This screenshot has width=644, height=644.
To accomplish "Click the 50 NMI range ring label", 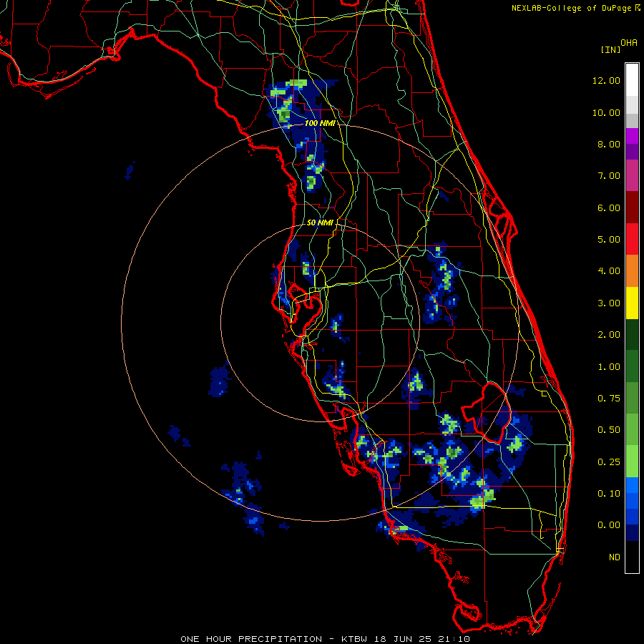I will (x=320, y=223).
